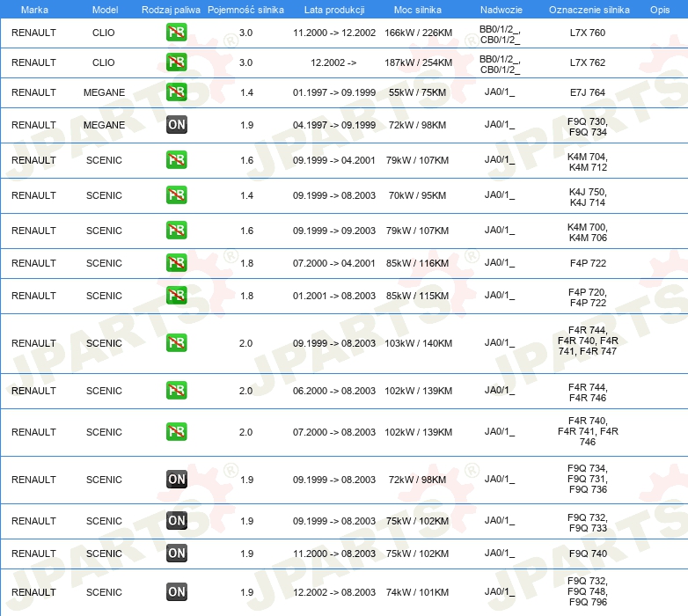Click the petrol icon in the 85kW / 115KM row
This screenshot has height=616, width=688.
(176, 296)
